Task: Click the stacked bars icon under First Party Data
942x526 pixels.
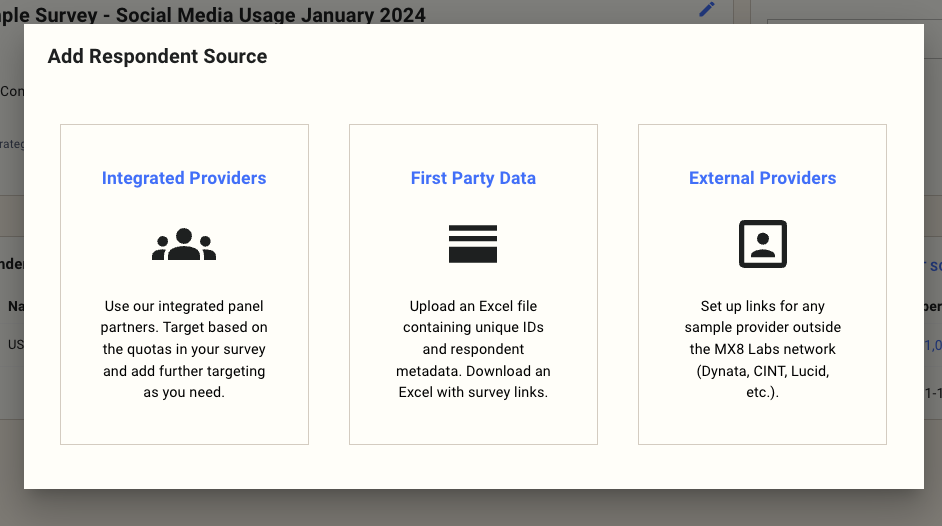Action: 473,244
